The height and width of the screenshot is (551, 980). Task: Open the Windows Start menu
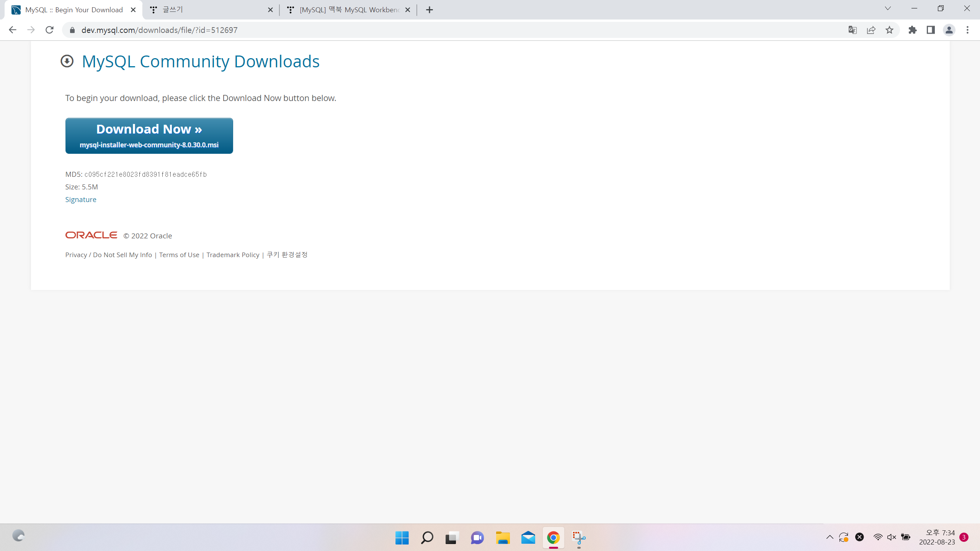[x=402, y=538]
